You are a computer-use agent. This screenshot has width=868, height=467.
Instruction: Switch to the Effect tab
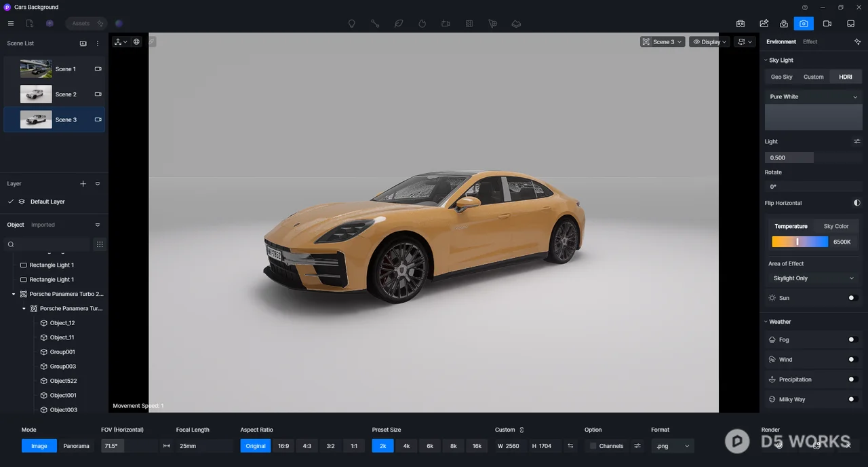click(x=810, y=42)
